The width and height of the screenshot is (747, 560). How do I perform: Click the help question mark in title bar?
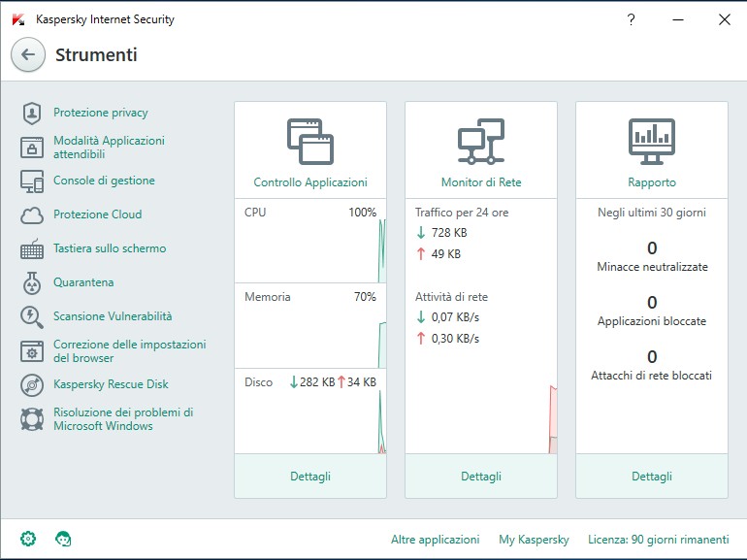point(632,19)
